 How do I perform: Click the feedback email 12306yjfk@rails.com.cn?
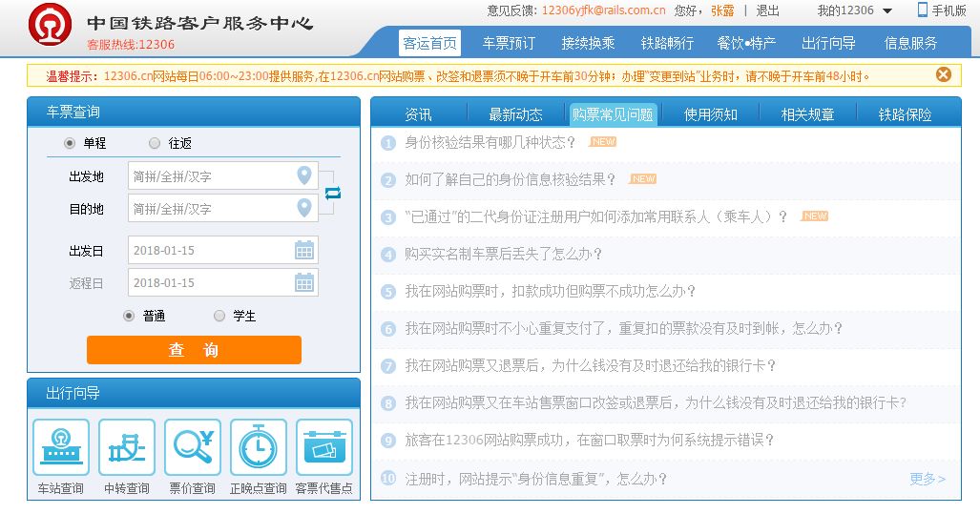pyautogui.click(x=604, y=10)
